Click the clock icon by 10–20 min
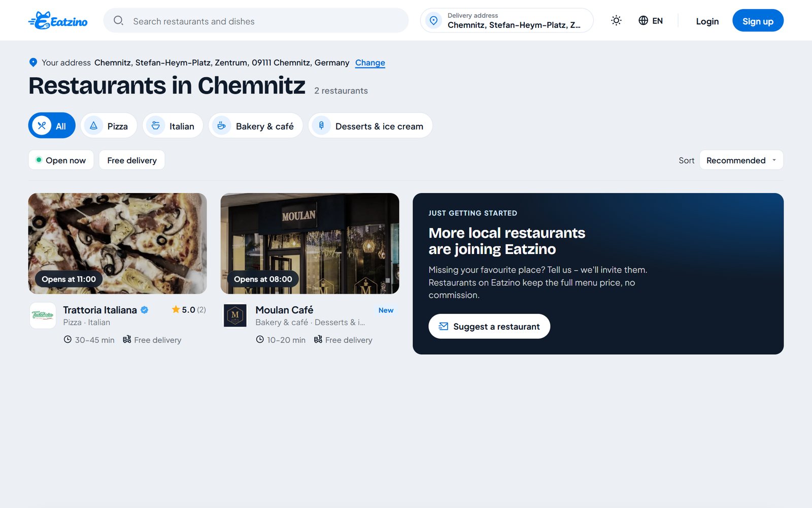Viewport: 812px width, 508px height. [260, 339]
